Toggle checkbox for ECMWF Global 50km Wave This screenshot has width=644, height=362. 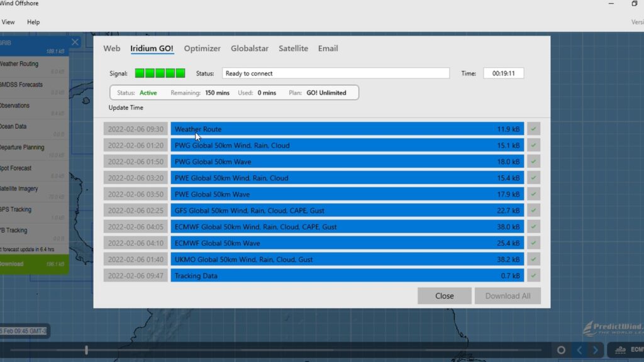(x=533, y=243)
